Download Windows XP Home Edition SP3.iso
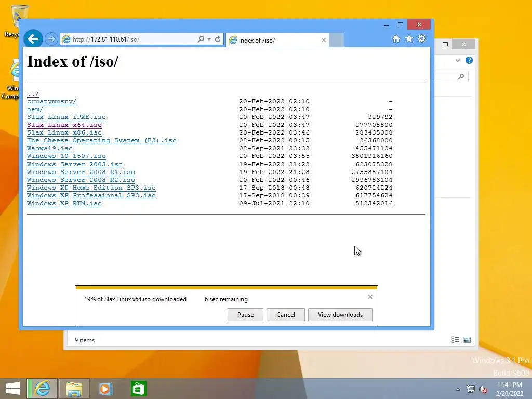 coord(91,188)
